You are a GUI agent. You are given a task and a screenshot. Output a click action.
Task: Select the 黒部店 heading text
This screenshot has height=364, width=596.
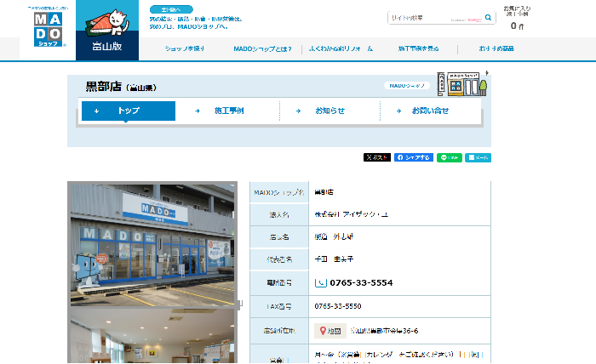tap(103, 87)
